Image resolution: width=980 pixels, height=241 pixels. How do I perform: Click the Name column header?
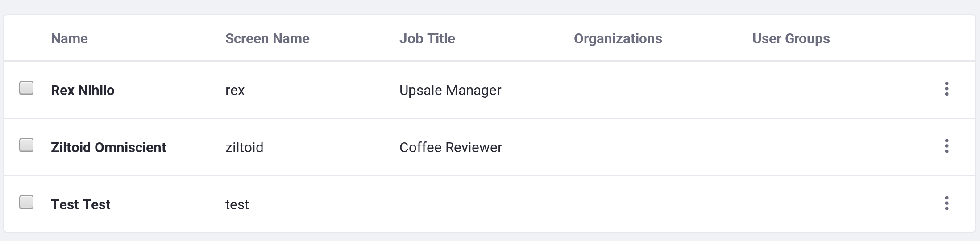coord(69,39)
